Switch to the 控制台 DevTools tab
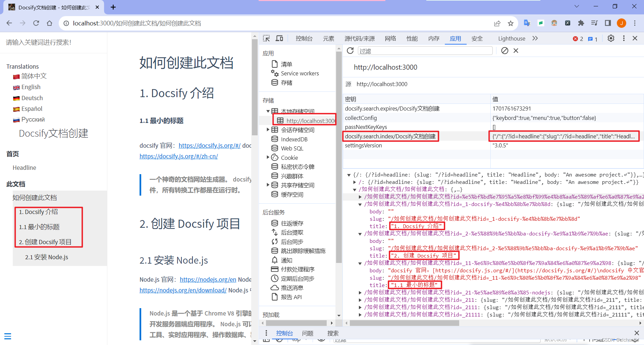Image resolution: width=644 pixels, height=345 pixels. click(x=304, y=39)
